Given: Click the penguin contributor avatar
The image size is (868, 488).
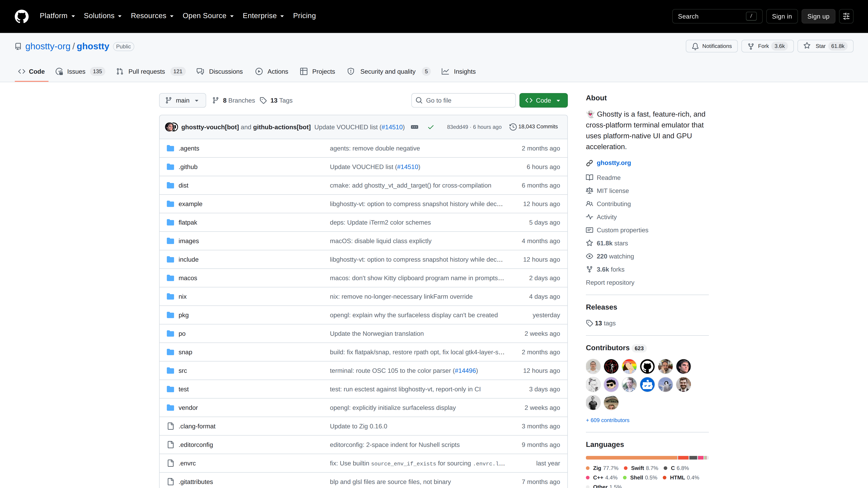Looking at the screenshot, I should pos(665,385).
